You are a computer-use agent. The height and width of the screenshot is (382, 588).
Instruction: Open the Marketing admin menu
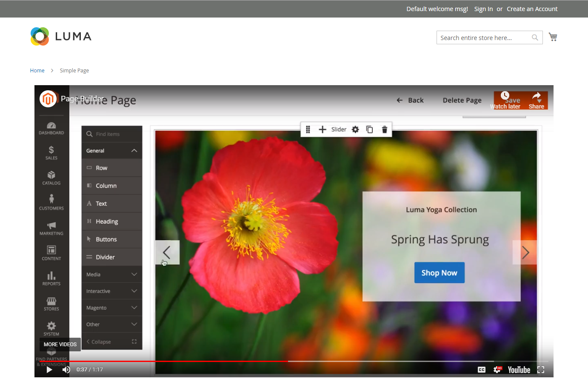point(51,228)
